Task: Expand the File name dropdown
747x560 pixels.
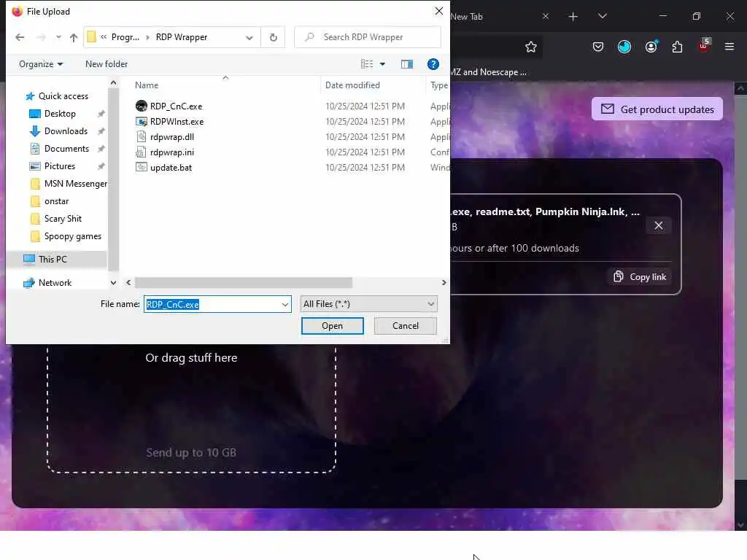Action: click(285, 304)
